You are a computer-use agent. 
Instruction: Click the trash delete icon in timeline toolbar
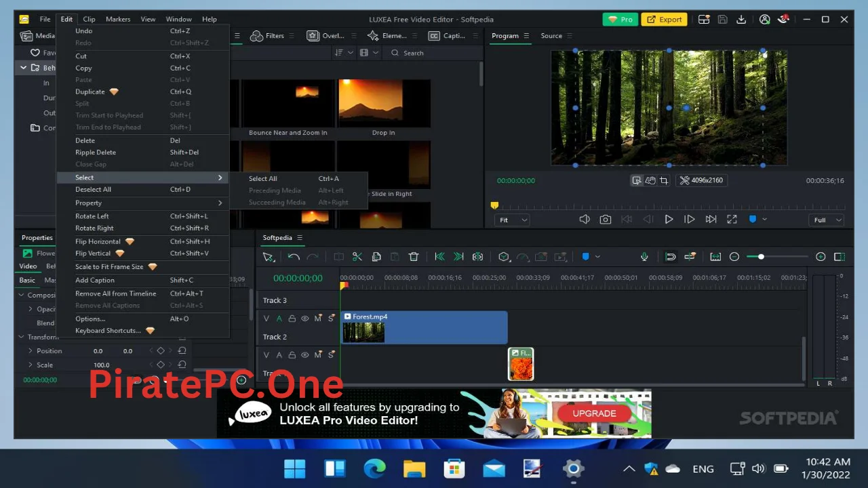pyautogui.click(x=414, y=257)
